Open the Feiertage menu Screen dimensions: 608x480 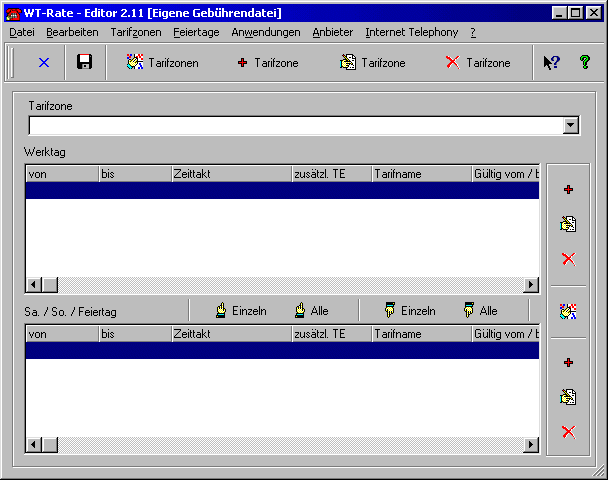[196, 32]
